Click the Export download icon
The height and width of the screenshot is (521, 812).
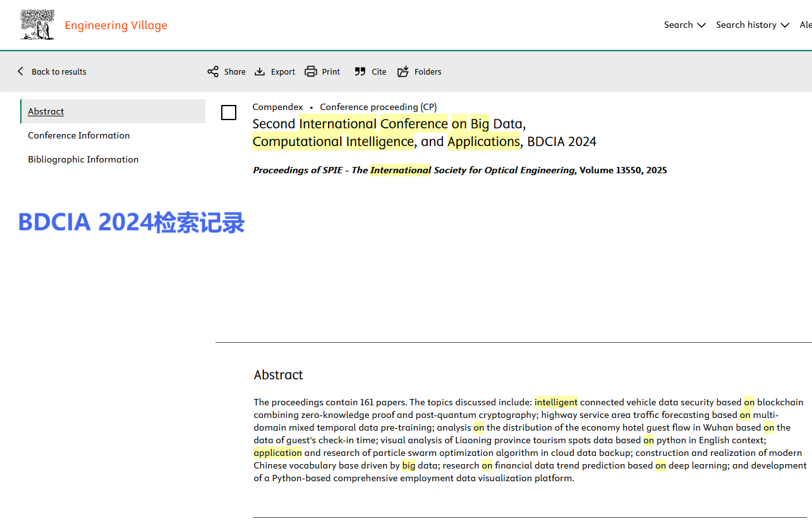click(260, 71)
